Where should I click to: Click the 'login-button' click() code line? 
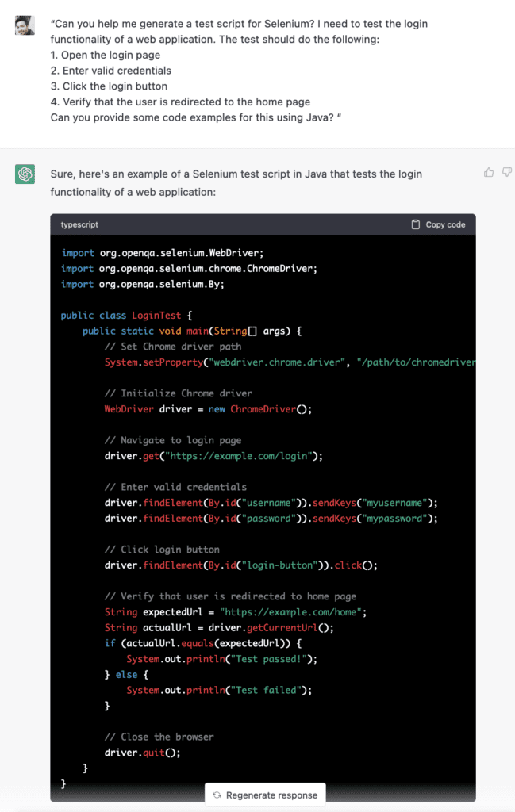click(x=241, y=565)
